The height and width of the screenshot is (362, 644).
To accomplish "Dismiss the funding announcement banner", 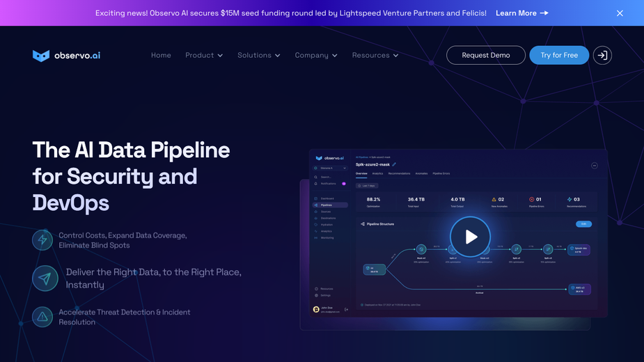I will [x=620, y=13].
